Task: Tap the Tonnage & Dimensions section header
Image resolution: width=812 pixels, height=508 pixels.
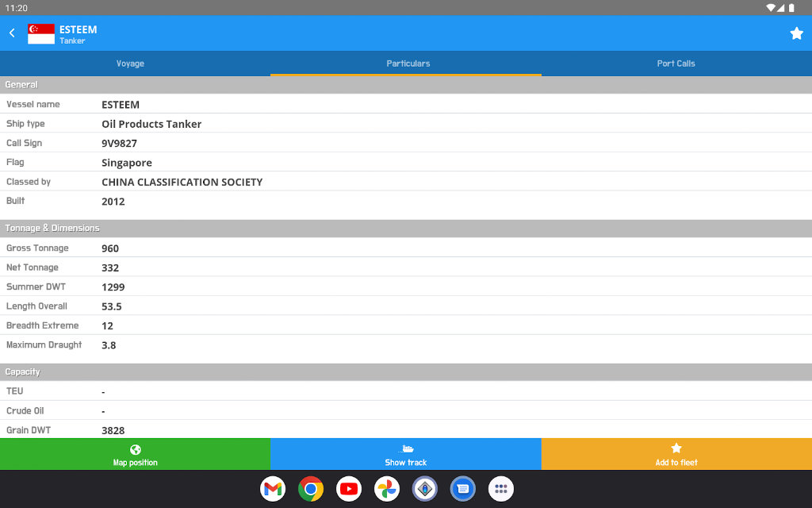Action: click(x=52, y=229)
